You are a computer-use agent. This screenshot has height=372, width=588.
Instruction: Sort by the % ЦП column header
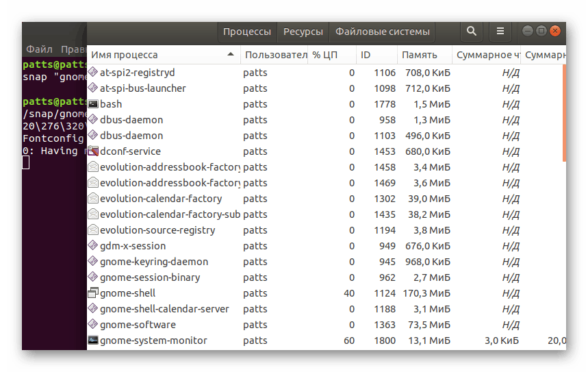coord(326,55)
